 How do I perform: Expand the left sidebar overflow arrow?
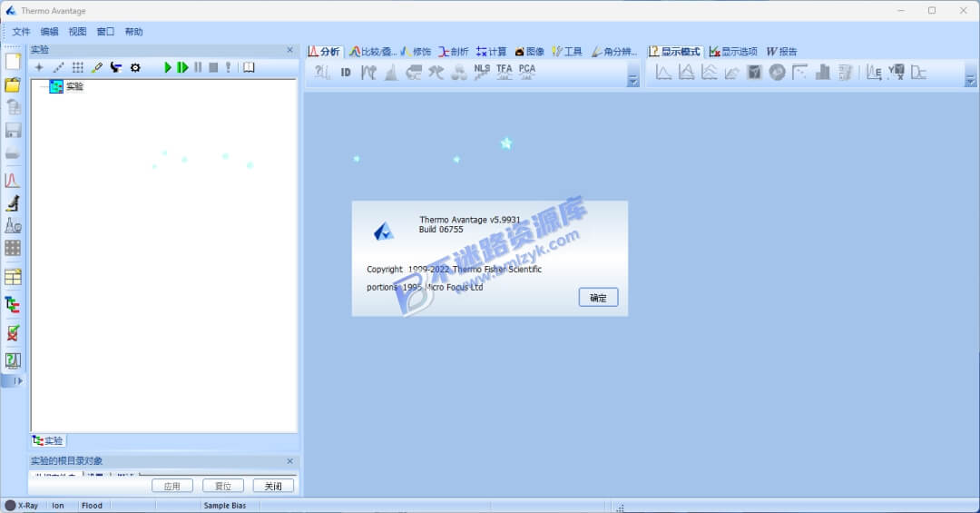click(x=17, y=381)
